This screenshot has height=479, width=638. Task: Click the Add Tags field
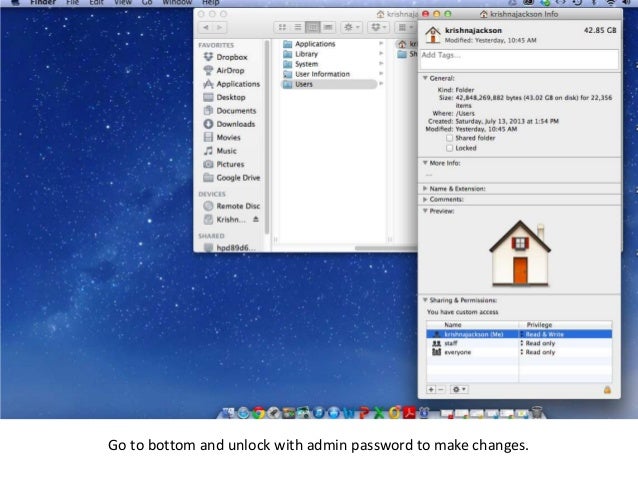point(519,59)
